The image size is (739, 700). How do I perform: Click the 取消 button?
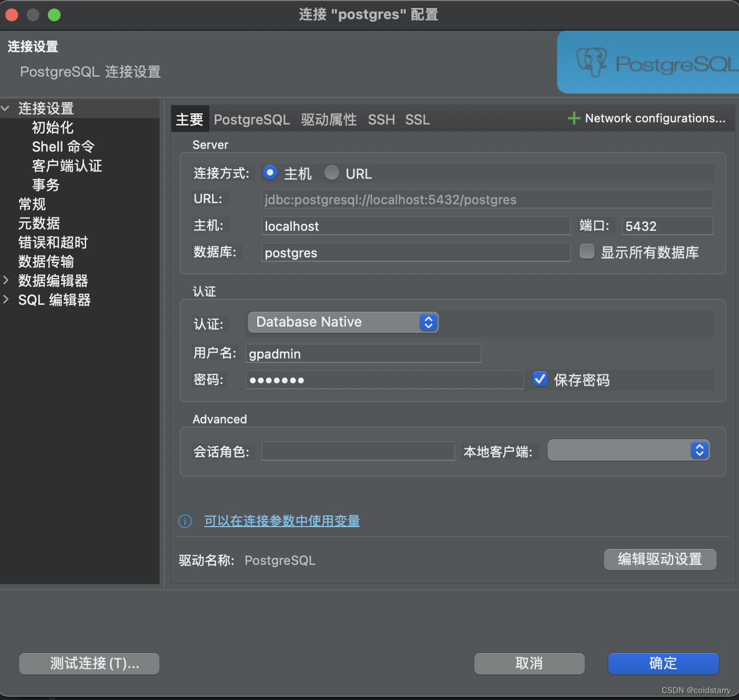coord(530,664)
